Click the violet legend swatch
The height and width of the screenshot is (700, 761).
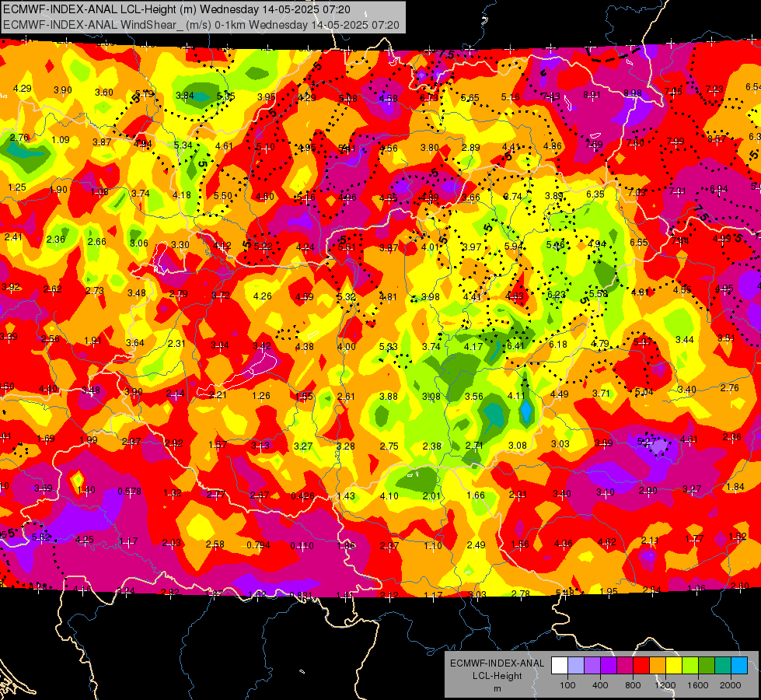[x=609, y=666]
